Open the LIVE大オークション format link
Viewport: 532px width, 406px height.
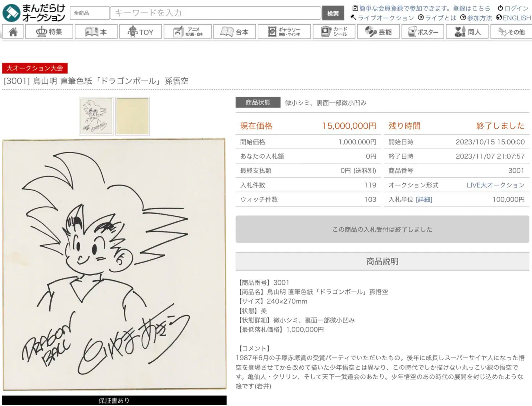point(495,185)
